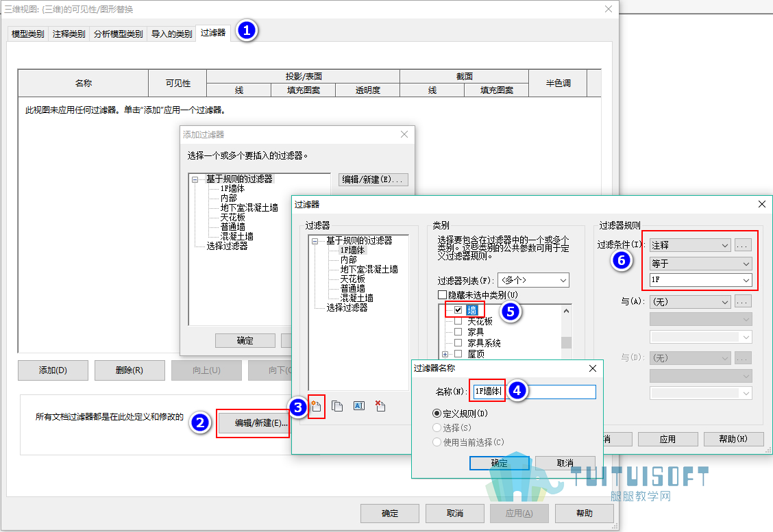Click 编辑/新建(E)... in 添加过滤器 dialog
The height and width of the screenshot is (532, 773).
373,179
